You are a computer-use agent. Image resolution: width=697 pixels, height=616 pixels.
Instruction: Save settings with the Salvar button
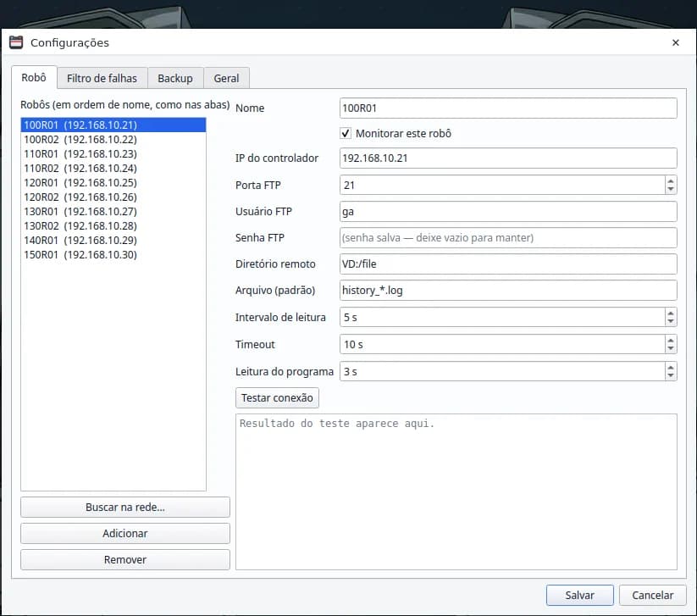pos(579,595)
